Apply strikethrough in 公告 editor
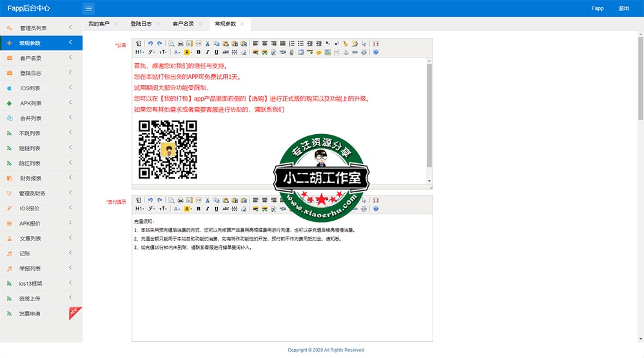Image resolution: width=644 pixels, height=358 pixels. click(x=226, y=52)
